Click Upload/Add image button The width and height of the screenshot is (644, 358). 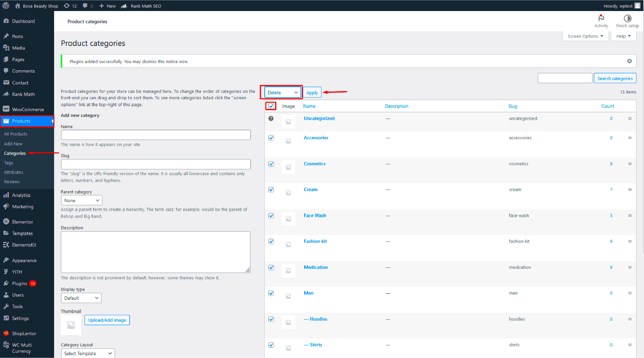point(107,320)
